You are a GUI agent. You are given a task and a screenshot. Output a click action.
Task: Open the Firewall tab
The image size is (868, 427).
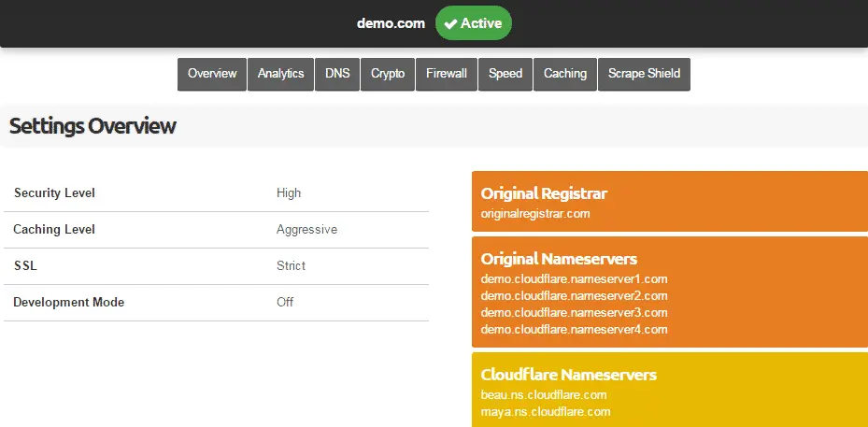point(447,74)
